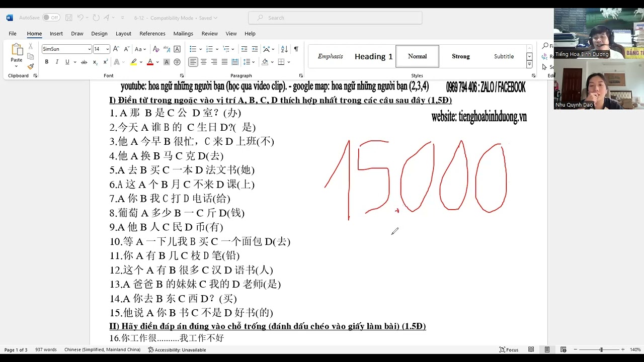Click the Superscript button
The width and height of the screenshot is (644, 362).
pyautogui.click(x=105, y=62)
